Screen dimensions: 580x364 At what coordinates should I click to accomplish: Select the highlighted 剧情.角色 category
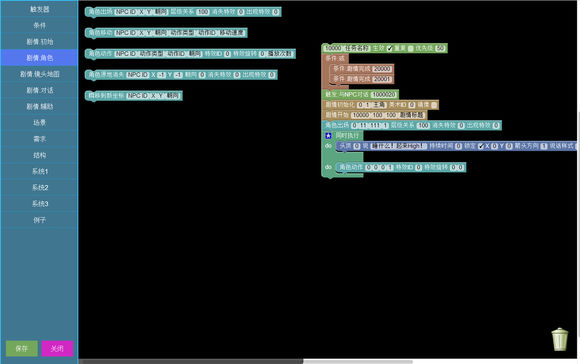click(39, 58)
